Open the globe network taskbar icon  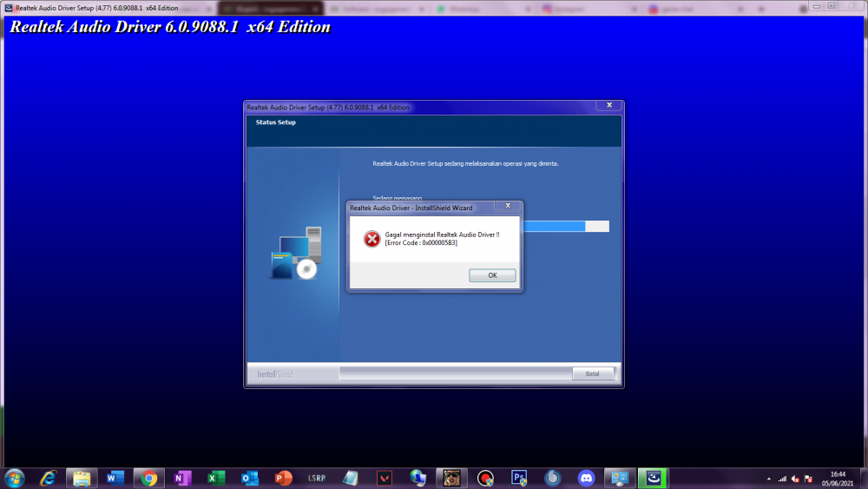pyautogui.click(x=418, y=478)
